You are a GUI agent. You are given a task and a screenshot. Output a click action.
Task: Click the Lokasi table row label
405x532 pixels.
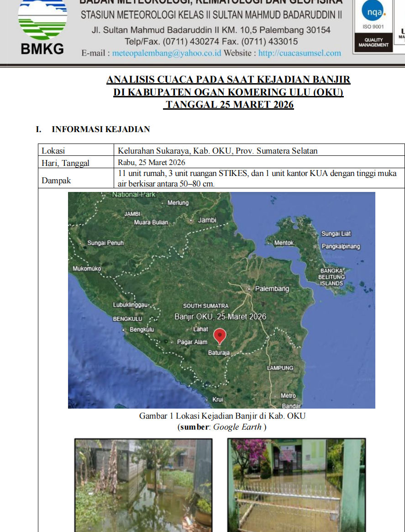(53, 150)
